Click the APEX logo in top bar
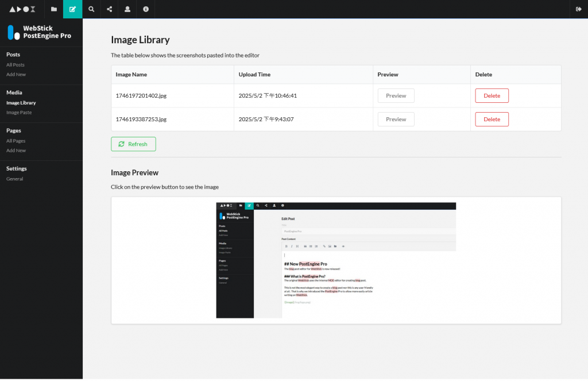Image resolution: width=588 pixels, height=381 pixels. (22, 9)
